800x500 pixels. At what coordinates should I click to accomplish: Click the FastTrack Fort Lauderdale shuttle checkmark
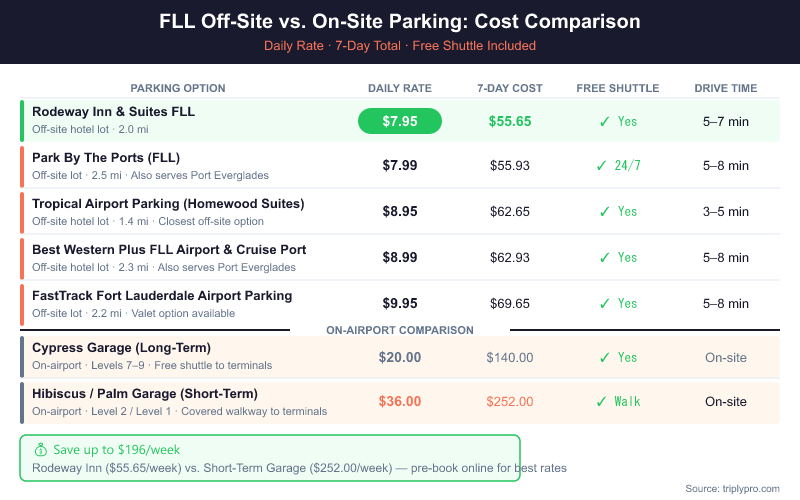click(604, 303)
